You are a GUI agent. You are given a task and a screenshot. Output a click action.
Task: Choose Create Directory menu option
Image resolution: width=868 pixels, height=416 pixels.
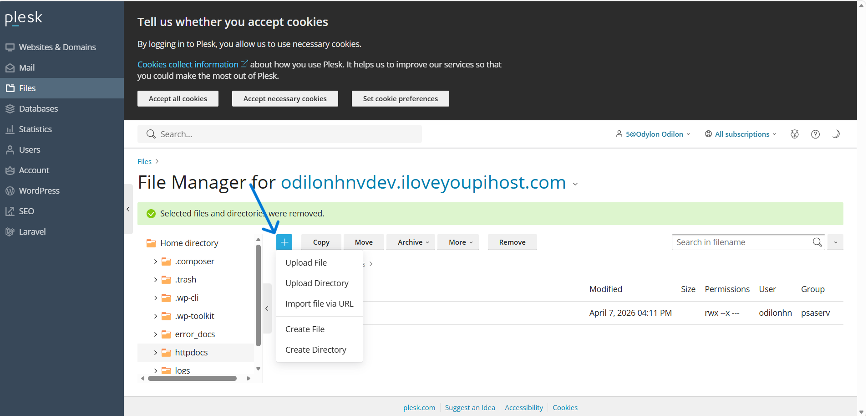click(315, 349)
